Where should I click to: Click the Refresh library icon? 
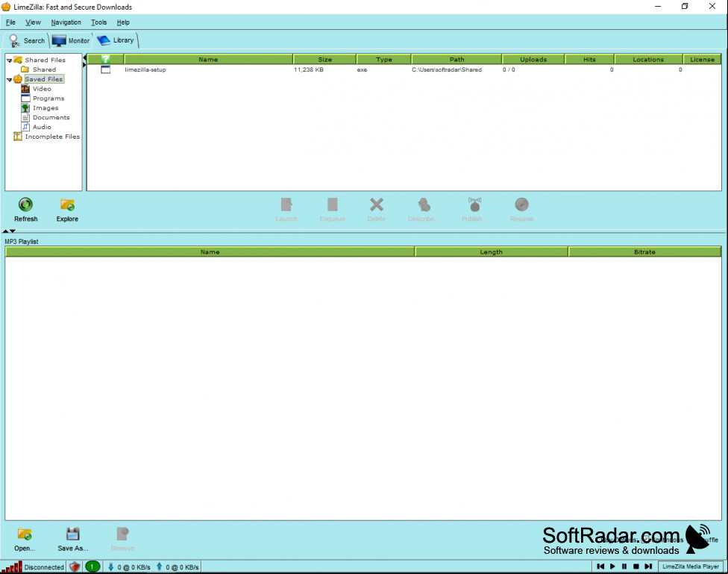pos(25,205)
